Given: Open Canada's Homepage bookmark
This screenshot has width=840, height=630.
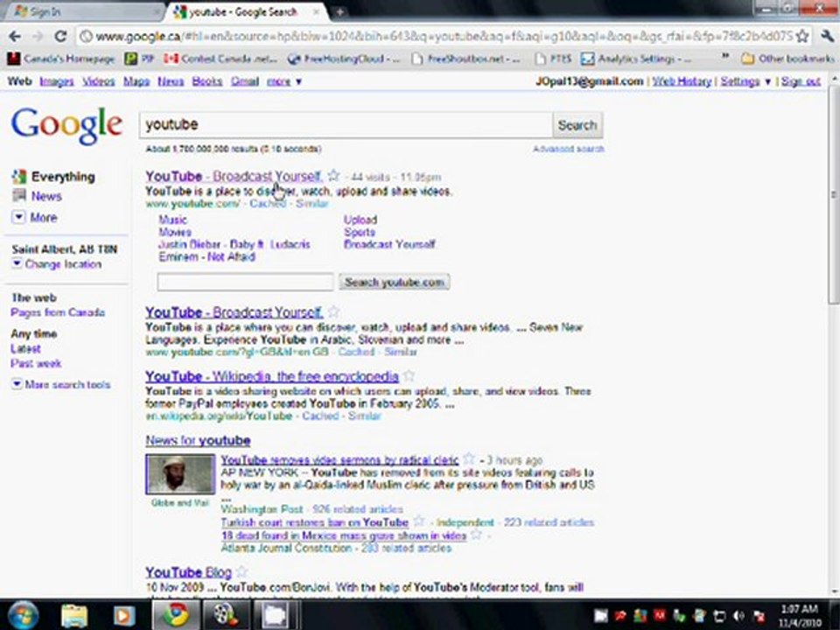Looking at the screenshot, I should [x=61, y=59].
